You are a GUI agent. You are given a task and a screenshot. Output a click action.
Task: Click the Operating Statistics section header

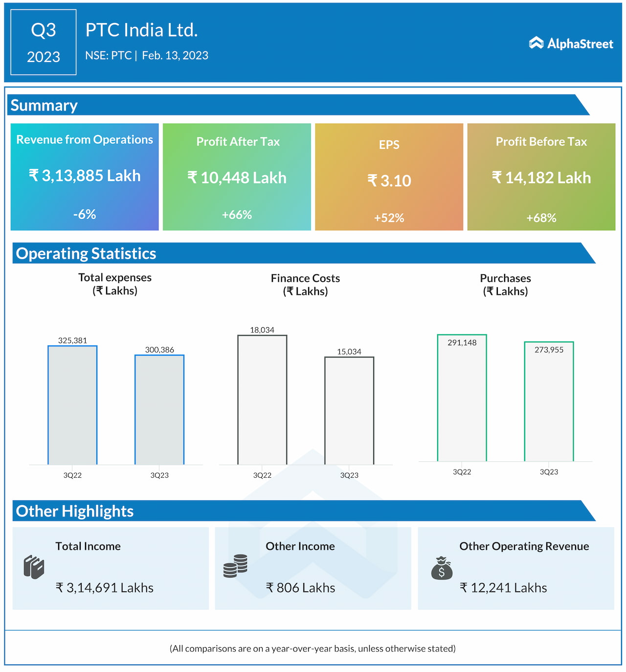[86, 253]
